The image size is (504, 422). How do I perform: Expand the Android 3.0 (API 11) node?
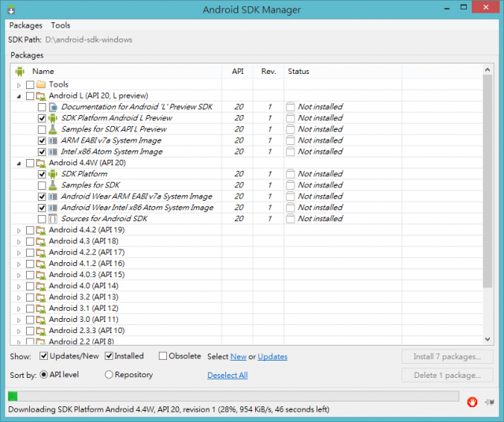[x=19, y=320]
